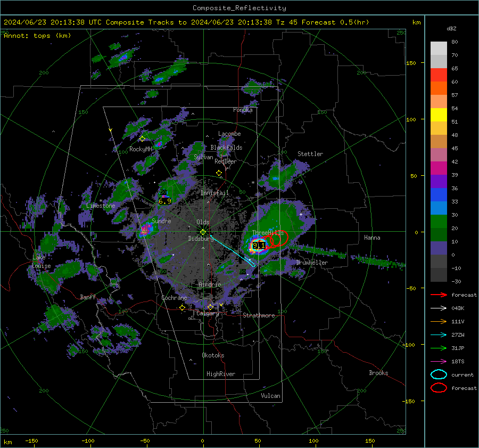This screenshot has width=479, height=448.
Task: Click the 150 tick on right axis
Action: (411, 63)
